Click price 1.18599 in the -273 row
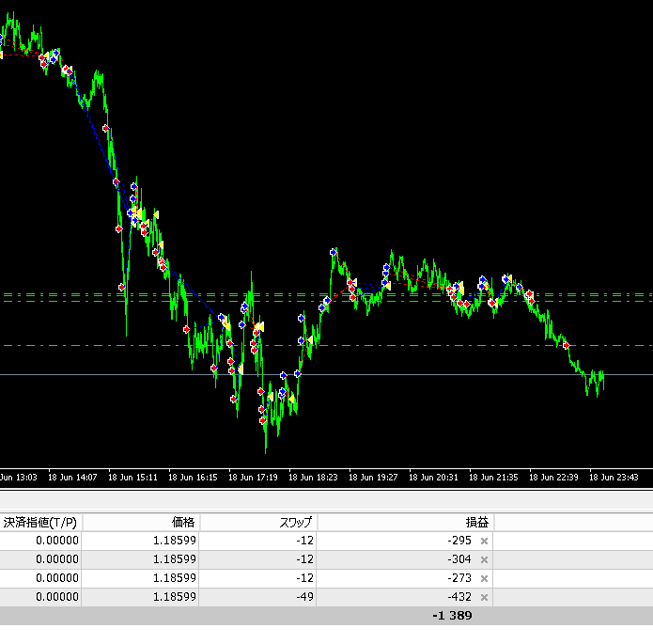The height and width of the screenshot is (644, 653). [x=175, y=578]
